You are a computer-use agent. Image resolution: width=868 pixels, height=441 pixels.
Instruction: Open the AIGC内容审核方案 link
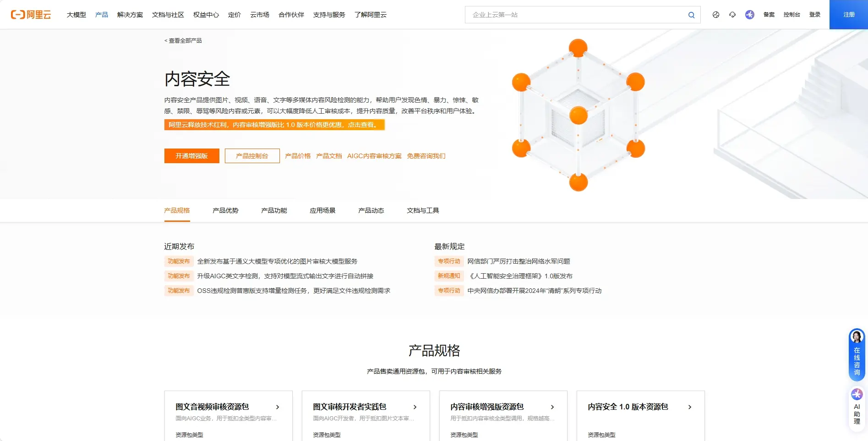click(x=374, y=156)
